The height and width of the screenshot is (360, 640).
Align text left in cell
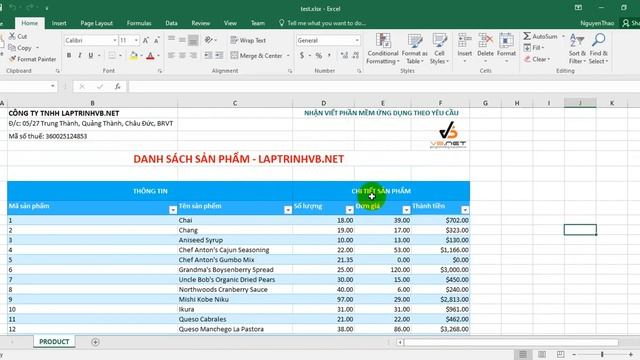coord(171,55)
